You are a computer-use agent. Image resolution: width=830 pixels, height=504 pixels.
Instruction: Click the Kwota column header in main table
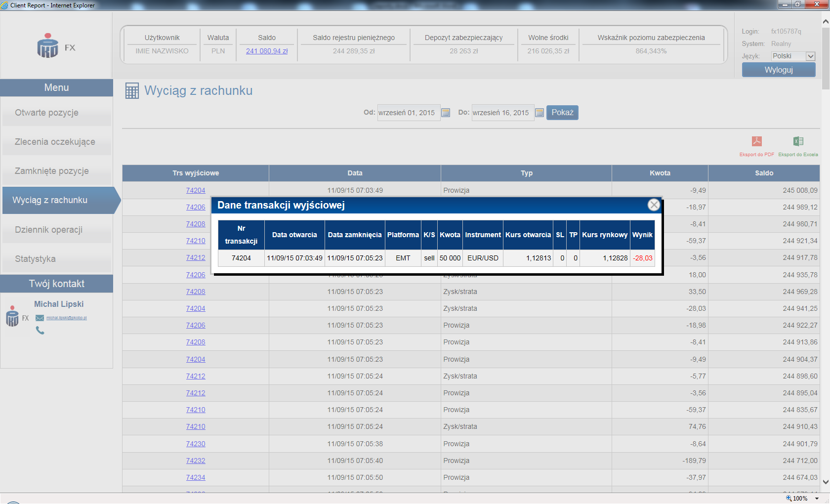660,173
